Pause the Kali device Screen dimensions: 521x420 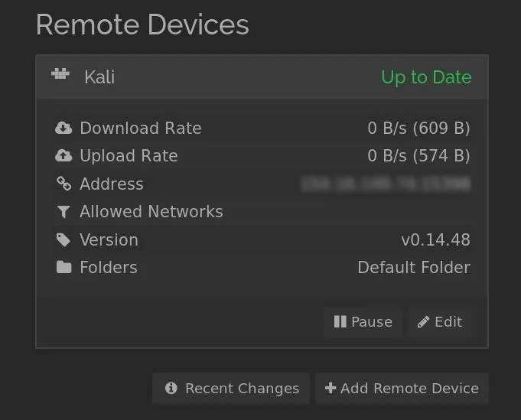363,321
